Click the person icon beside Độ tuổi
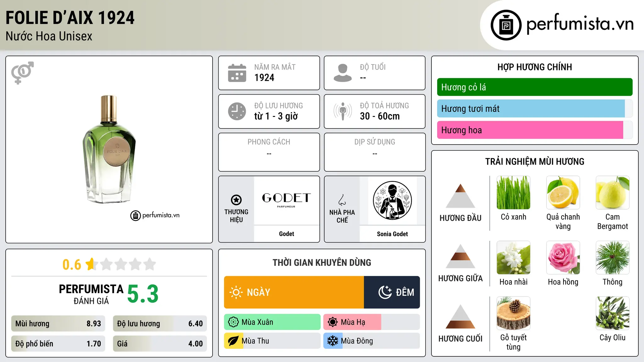 pos(343,73)
